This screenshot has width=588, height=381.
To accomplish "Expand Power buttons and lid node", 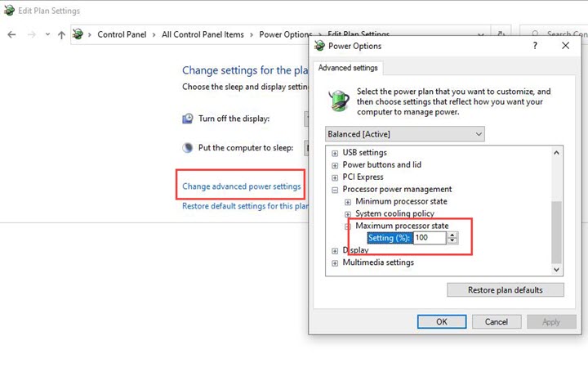I will [335, 165].
